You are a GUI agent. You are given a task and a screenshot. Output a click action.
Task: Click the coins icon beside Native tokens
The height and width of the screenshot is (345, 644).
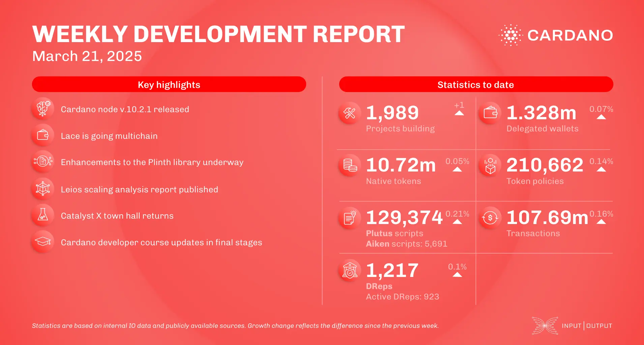350,165
